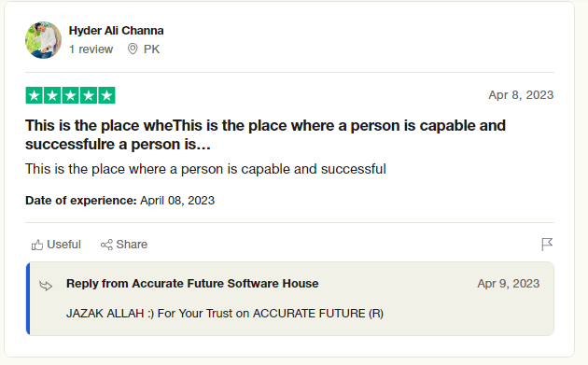588x365 pixels.
Task: Click the location pin icon beside PK
Action: [133, 49]
